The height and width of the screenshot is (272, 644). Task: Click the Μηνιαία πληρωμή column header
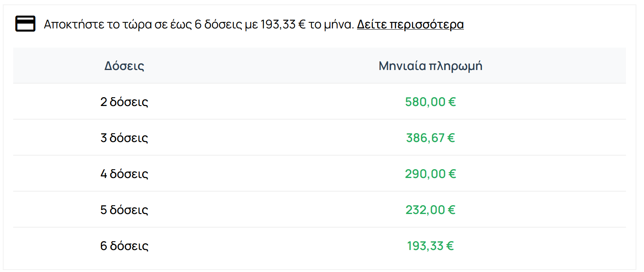(x=430, y=66)
